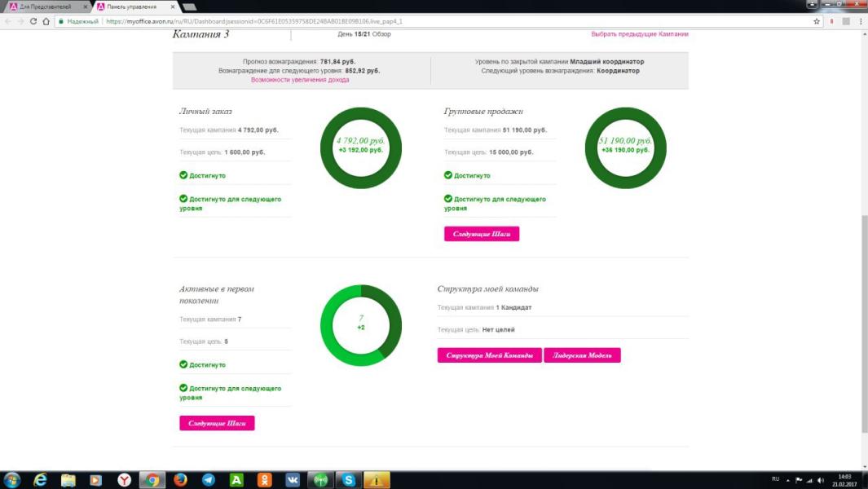Viewport: 868px width, 489px height.
Task: Click the gray extension icon left of Chrome menu
Action: (x=846, y=21)
